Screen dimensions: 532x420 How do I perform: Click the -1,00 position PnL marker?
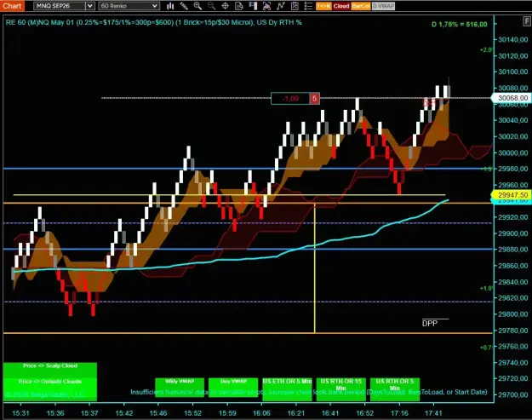pos(290,99)
